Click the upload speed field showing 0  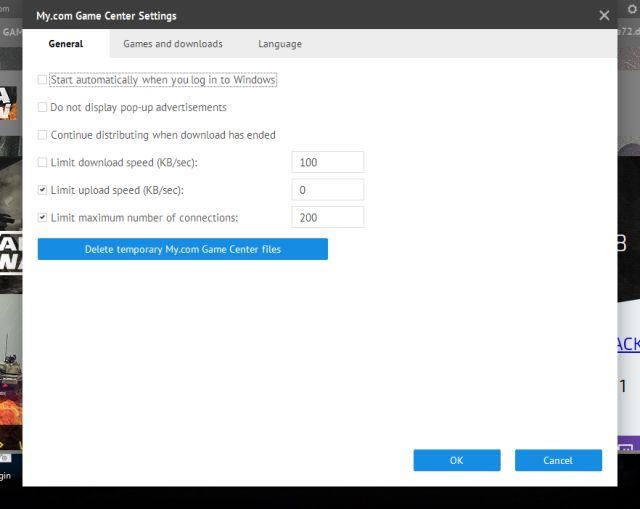click(x=328, y=190)
